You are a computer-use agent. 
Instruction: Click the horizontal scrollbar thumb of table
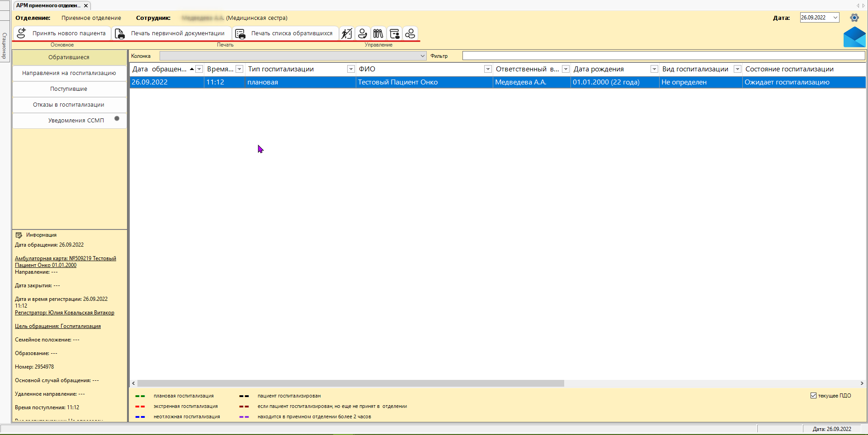tap(351, 384)
